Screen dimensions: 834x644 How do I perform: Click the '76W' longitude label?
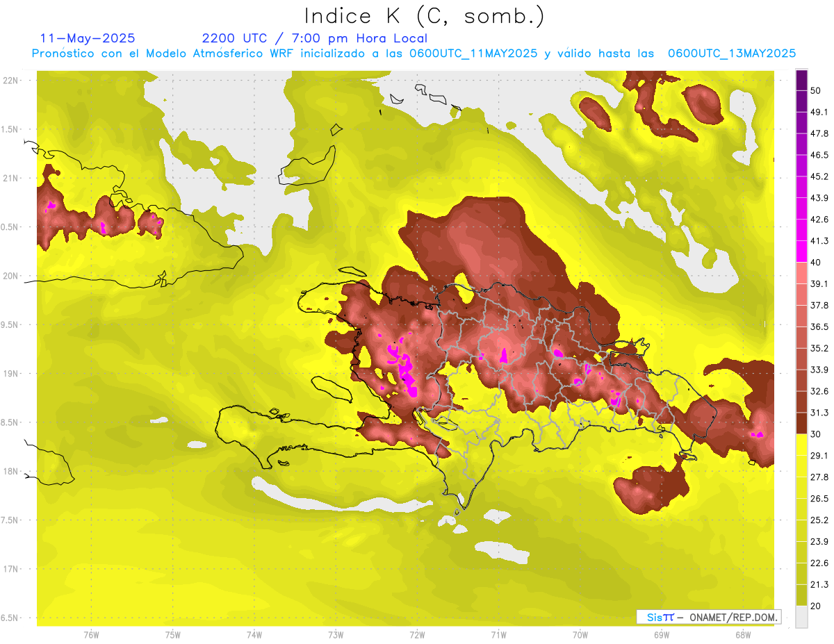point(91,635)
